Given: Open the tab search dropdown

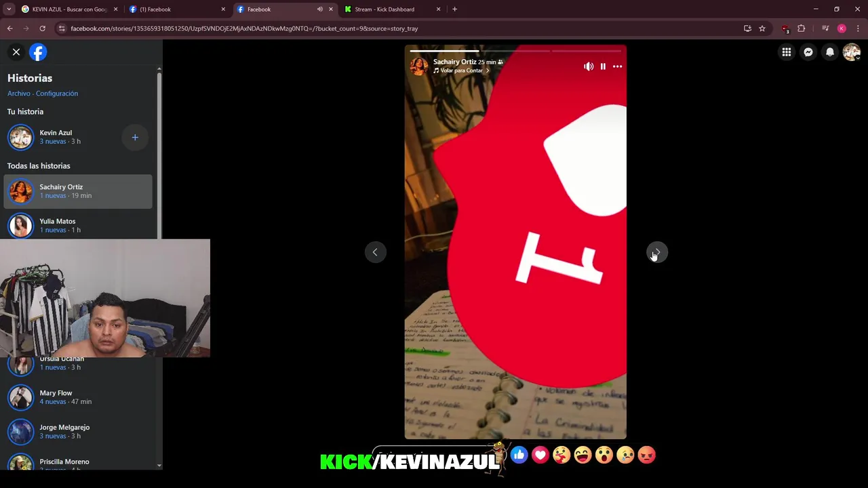Looking at the screenshot, I should click(x=9, y=9).
